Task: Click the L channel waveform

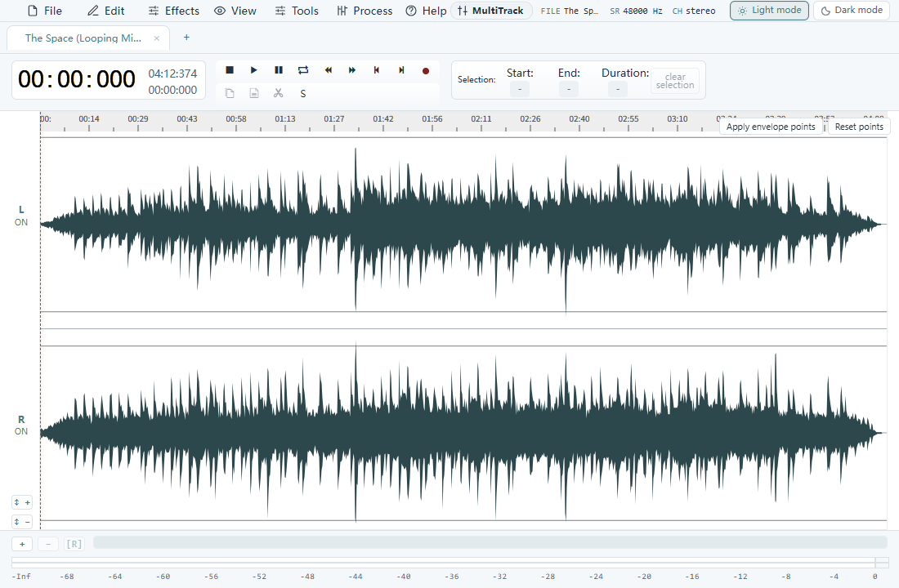Action: pyautogui.click(x=463, y=225)
